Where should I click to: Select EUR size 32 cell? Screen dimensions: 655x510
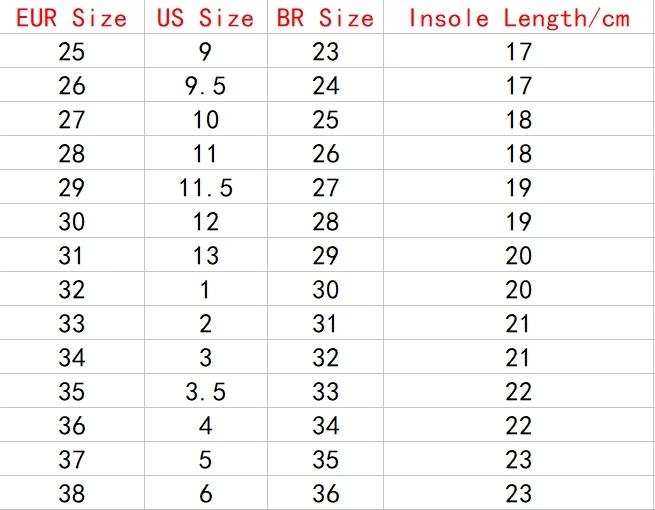pos(71,289)
